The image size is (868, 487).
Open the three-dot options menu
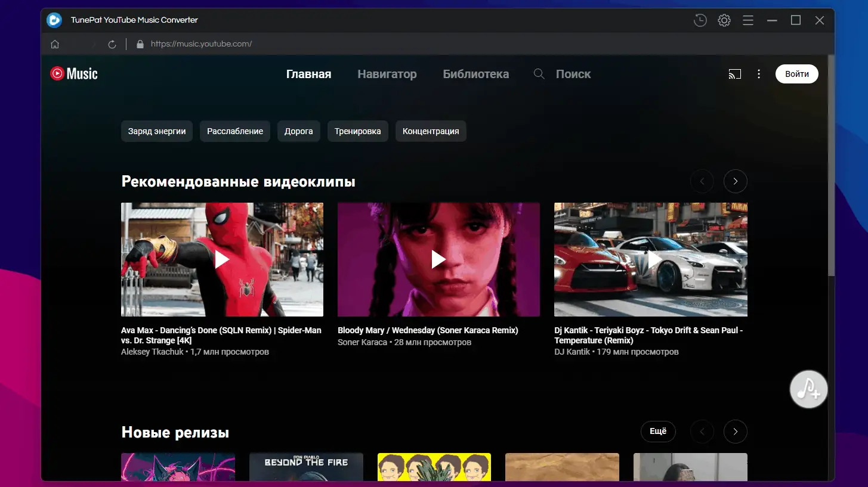click(x=758, y=73)
